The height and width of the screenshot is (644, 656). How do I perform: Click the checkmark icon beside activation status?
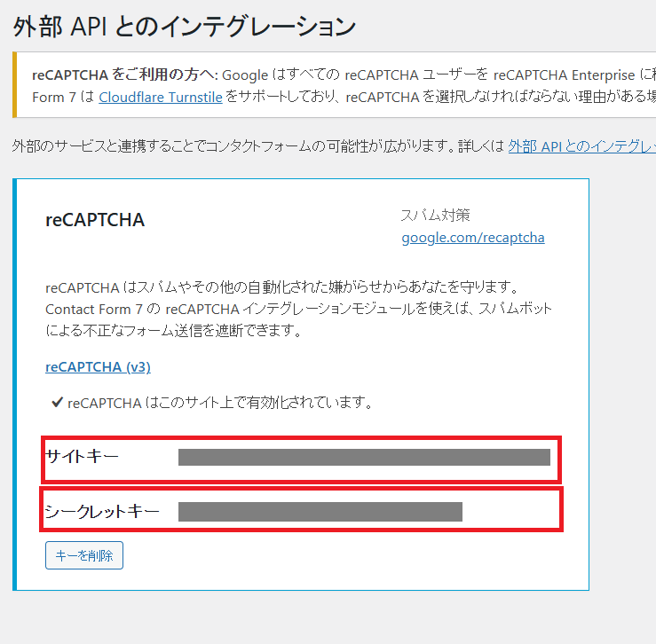(57, 403)
